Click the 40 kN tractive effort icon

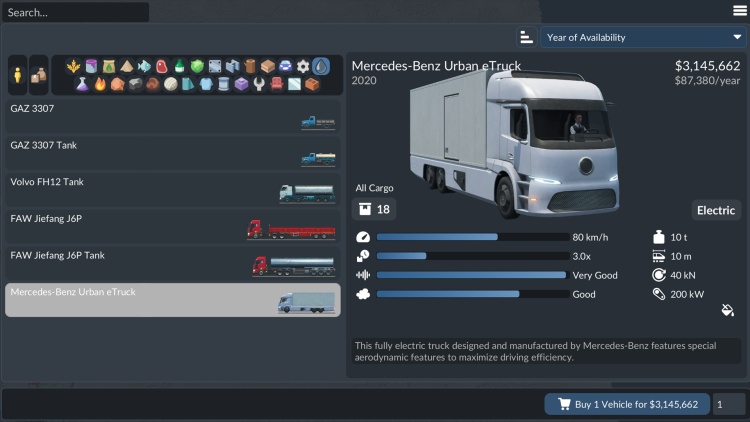pyautogui.click(x=659, y=275)
